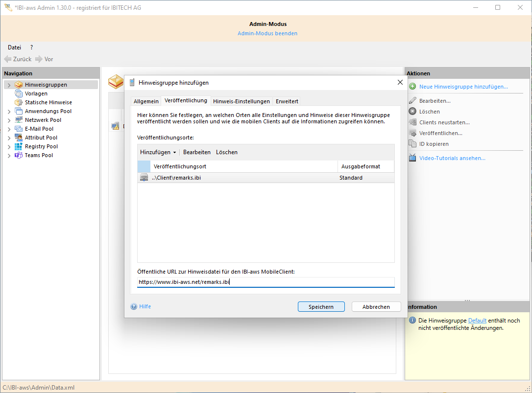Trigger the Clients neustarten action icon
532x393 pixels.
pos(413,122)
